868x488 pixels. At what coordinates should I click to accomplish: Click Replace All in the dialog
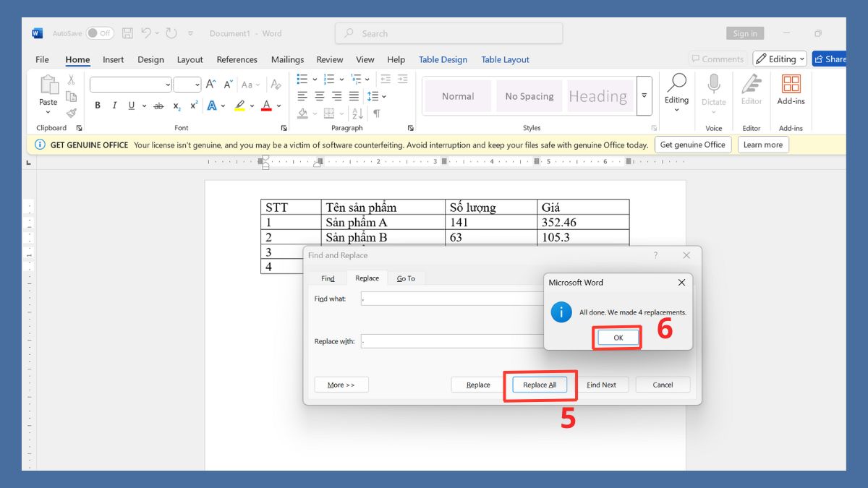(x=540, y=385)
